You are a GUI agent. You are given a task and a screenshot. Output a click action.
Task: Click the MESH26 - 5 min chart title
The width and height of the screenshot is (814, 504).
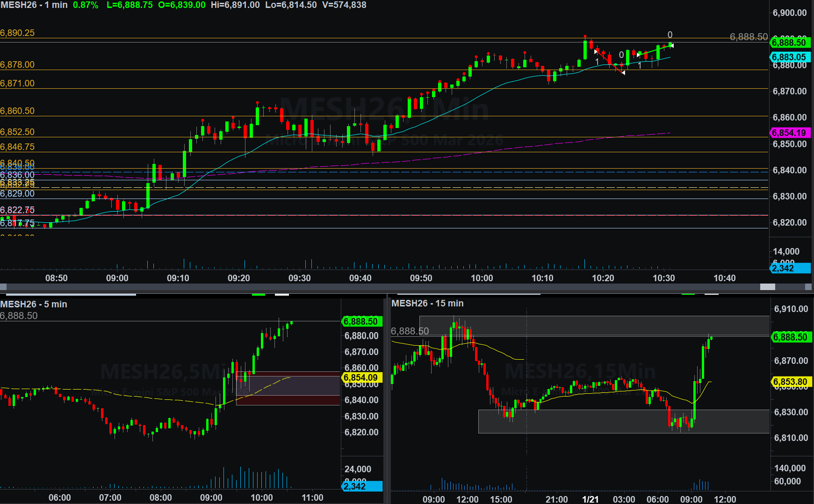[34, 304]
